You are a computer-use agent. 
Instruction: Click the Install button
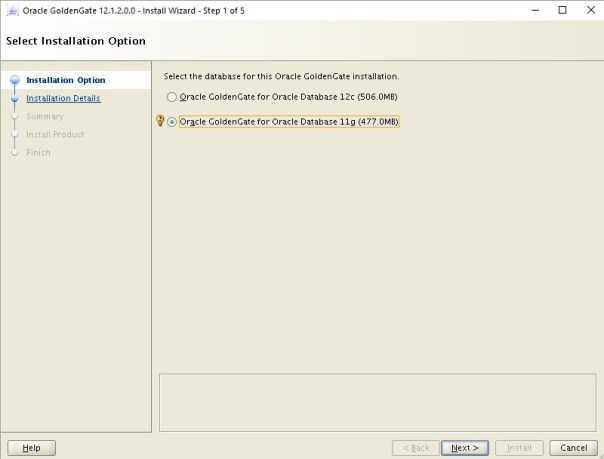coord(519,448)
